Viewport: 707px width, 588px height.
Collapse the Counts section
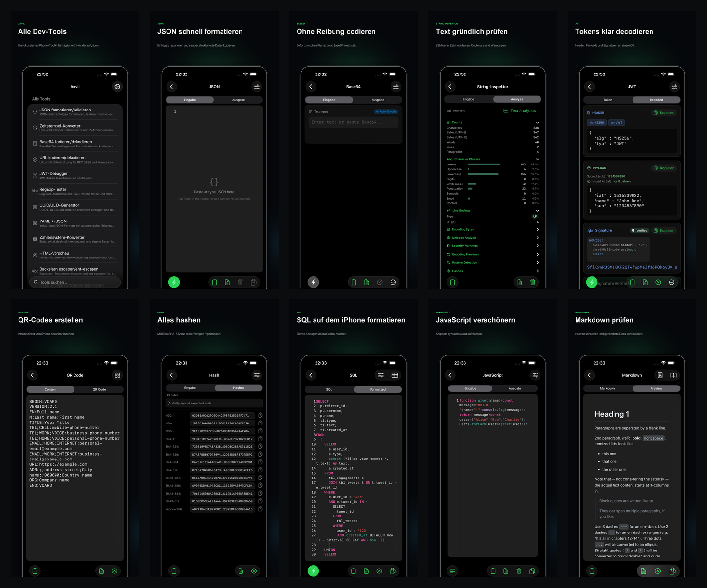click(x=537, y=122)
